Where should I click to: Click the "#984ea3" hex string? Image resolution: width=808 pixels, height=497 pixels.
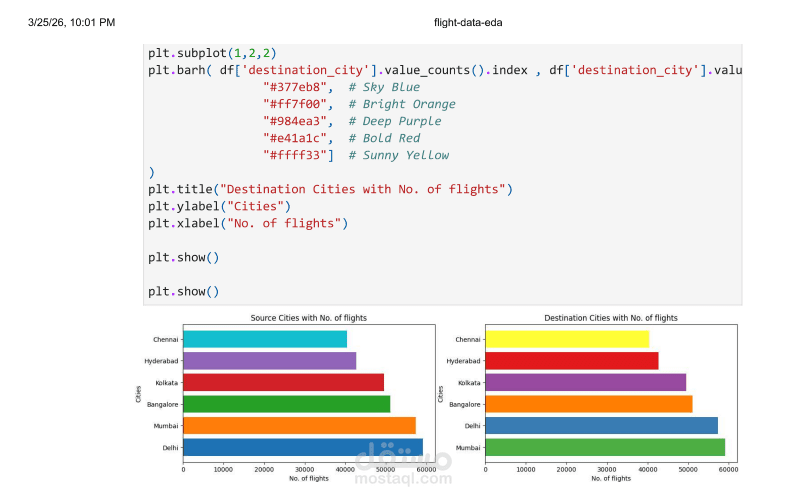click(295, 121)
